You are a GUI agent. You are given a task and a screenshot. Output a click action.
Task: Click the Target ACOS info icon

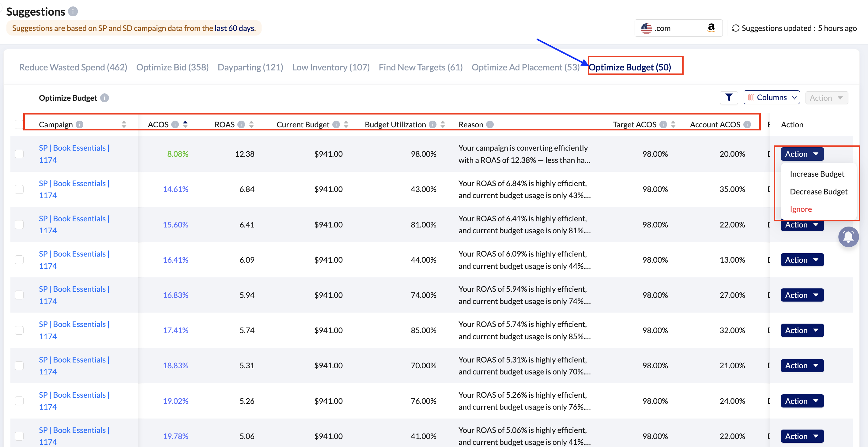[x=663, y=125]
